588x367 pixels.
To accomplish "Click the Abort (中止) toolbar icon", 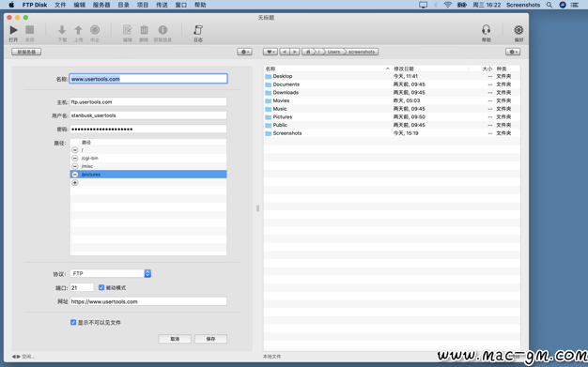I will coord(95,30).
